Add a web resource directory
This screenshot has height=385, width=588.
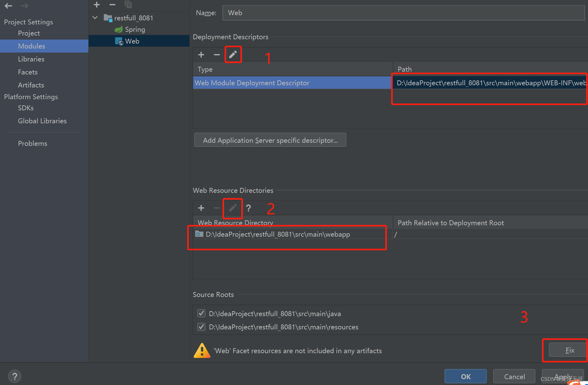point(201,208)
